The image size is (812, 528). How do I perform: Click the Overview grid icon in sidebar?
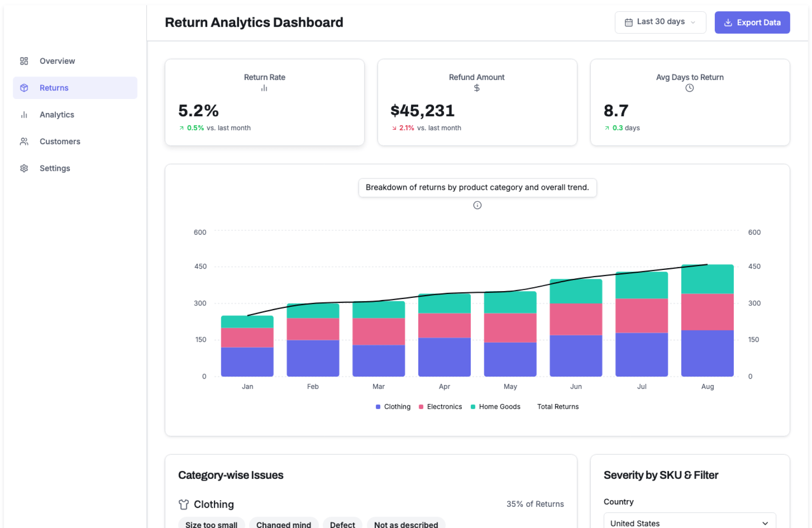(x=24, y=61)
